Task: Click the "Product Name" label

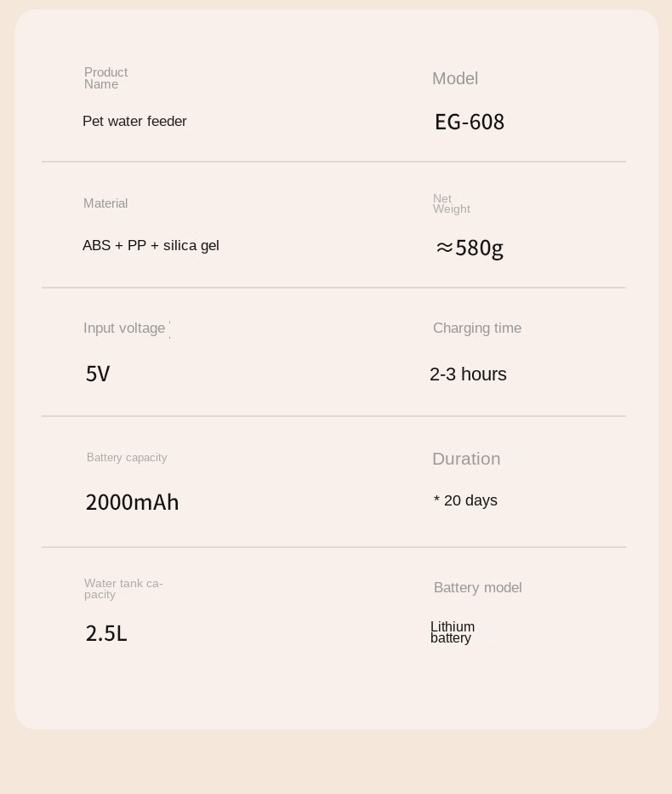Action: (x=105, y=78)
